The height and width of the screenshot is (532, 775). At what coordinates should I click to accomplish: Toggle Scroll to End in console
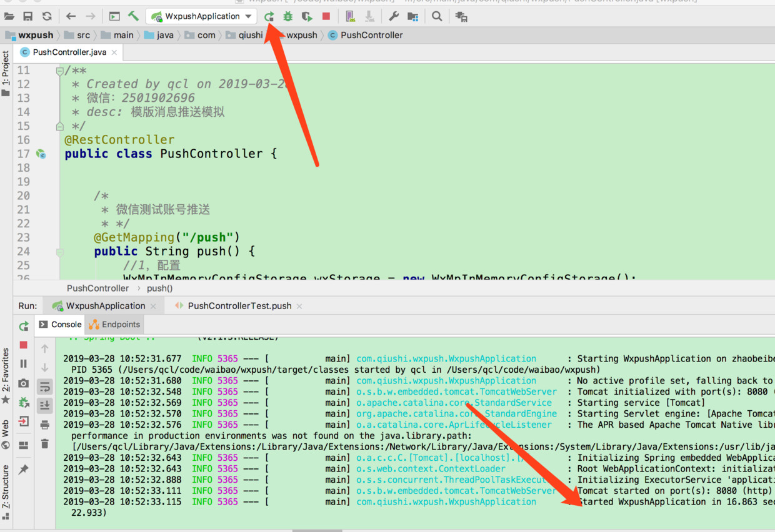tap(44, 405)
